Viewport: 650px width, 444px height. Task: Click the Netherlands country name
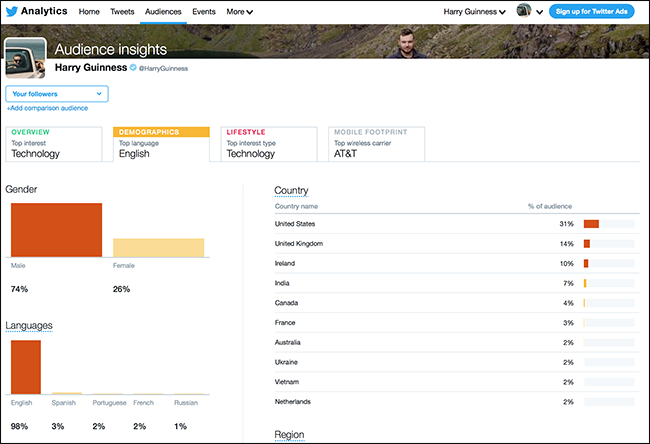click(292, 402)
